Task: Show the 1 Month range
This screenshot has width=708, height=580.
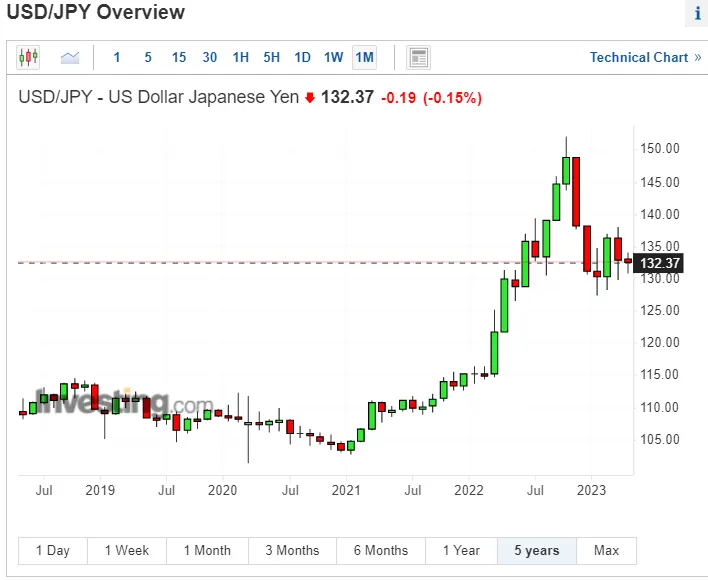Action: click(207, 551)
